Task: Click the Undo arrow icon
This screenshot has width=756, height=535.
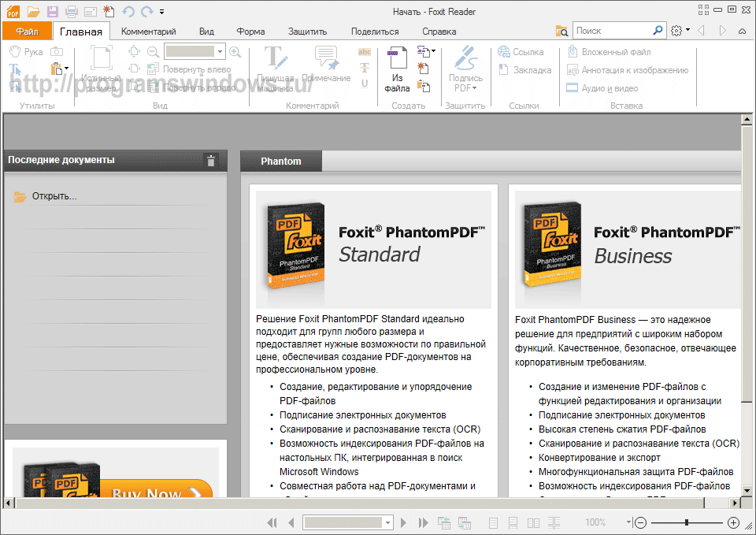Action: [128, 11]
